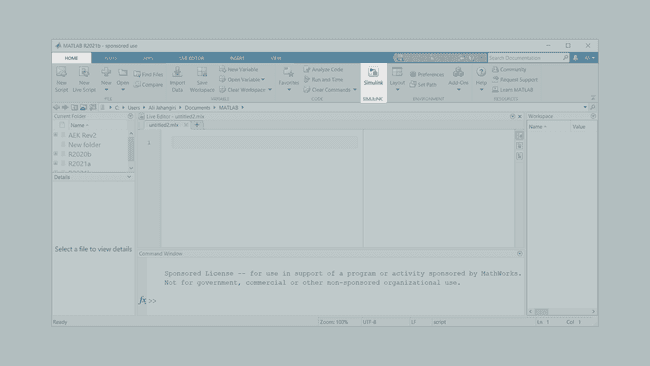650x366 pixels.
Task: Click the fx function browser icon
Action: 142,300
